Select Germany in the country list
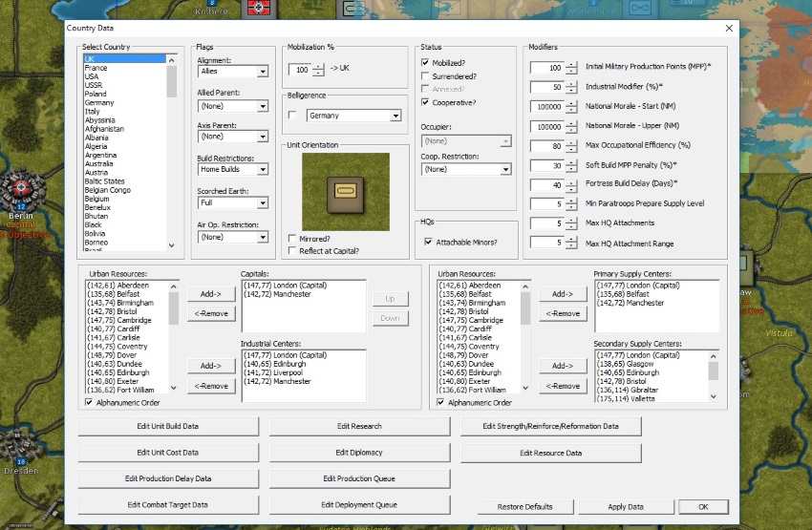 point(99,102)
